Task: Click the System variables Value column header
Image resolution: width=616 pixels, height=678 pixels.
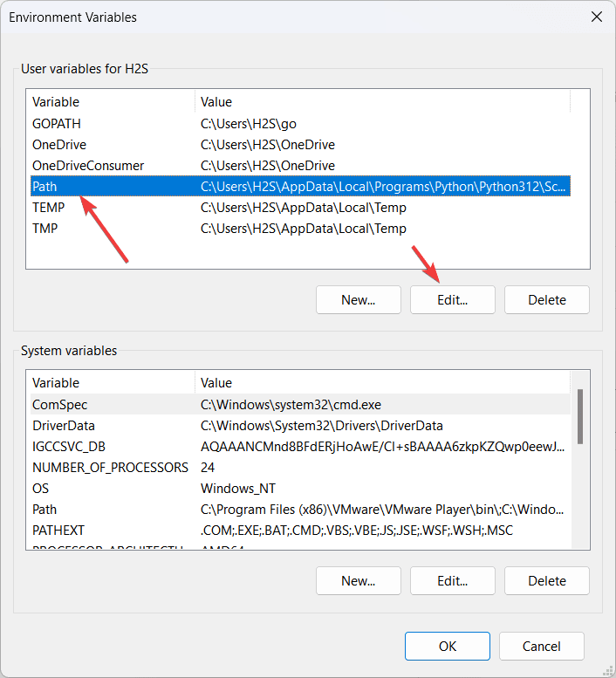Action: point(382,383)
